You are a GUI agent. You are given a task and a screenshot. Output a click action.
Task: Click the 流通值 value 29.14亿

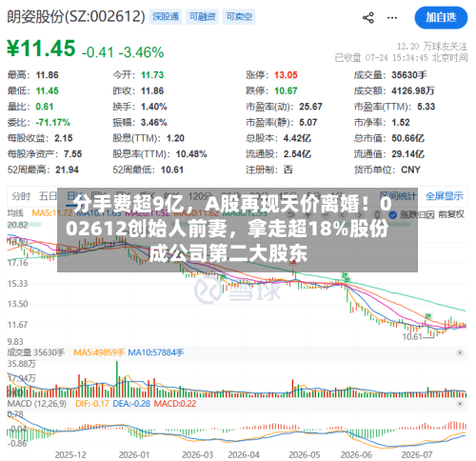(407, 154)
